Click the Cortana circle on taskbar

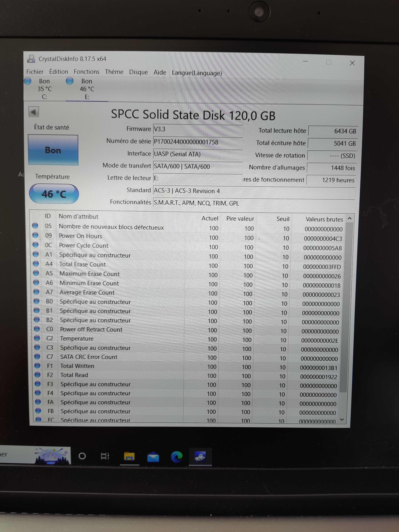(x=82, y=456)
